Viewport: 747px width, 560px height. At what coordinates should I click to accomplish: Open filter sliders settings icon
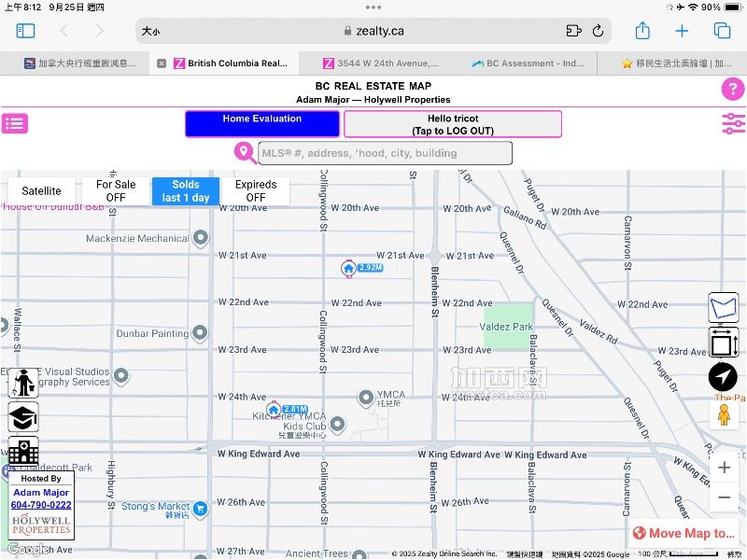[x=733, y=124]
